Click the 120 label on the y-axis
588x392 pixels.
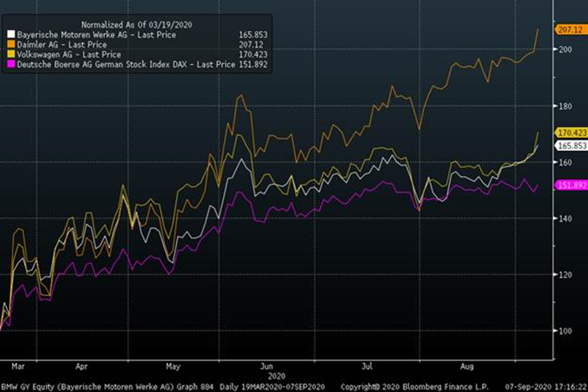(565, 275)
